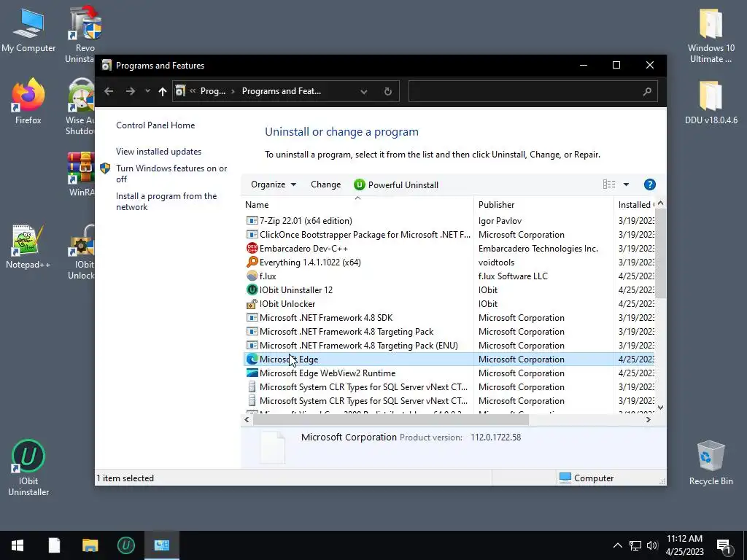Click Control Panel taskbar button
The image size is (747, 560).
161,545
